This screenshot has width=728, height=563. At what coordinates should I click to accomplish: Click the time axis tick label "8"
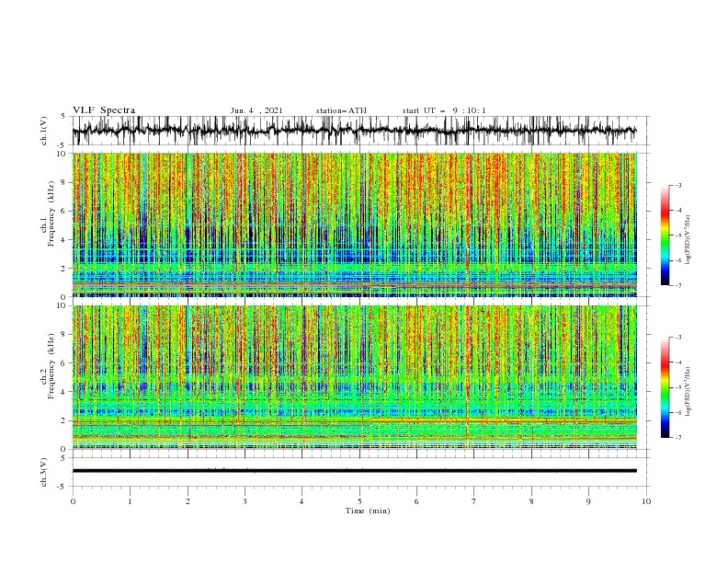[x=531, y=501]
